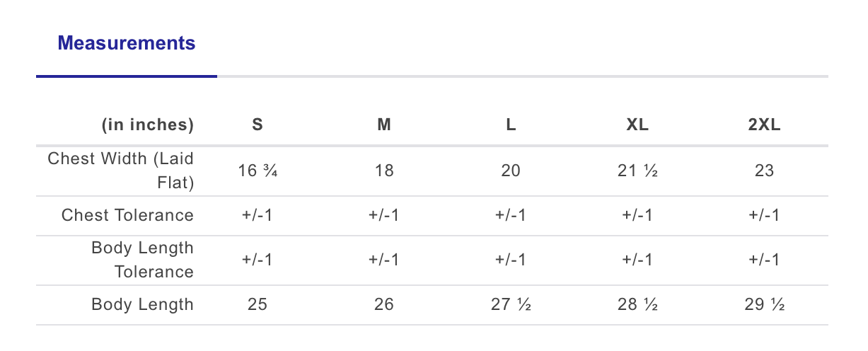Select the 2XL size column header
This screenshot has width=868, height=351.
pos(764,125)
